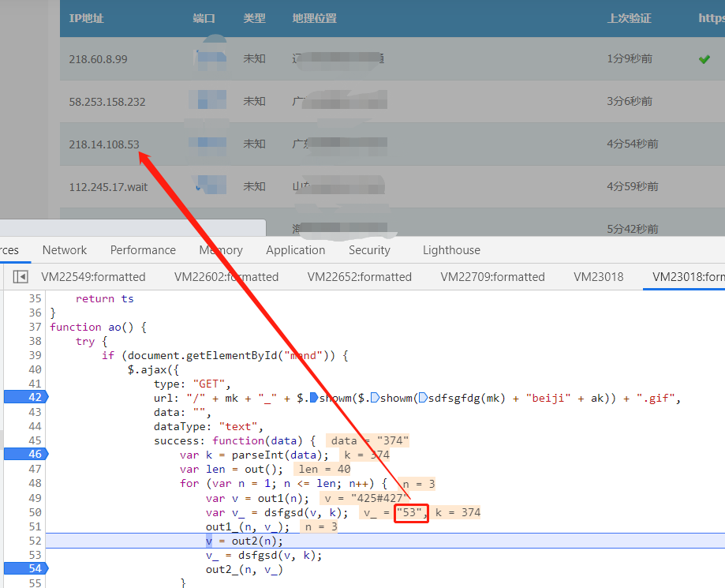Select the VM23018 unformatted file tab
Viewport: 725px width, 588px height.
tap(598, 277)
